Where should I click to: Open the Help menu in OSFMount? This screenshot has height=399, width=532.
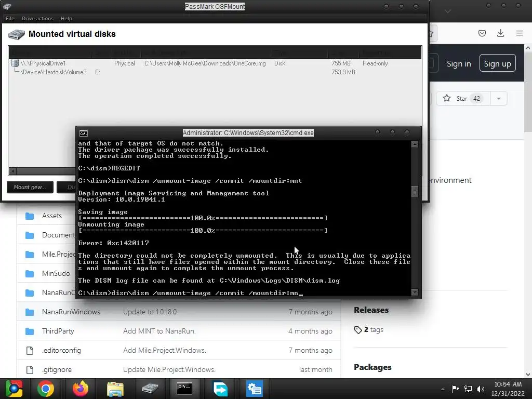click(x=66, y=18)
